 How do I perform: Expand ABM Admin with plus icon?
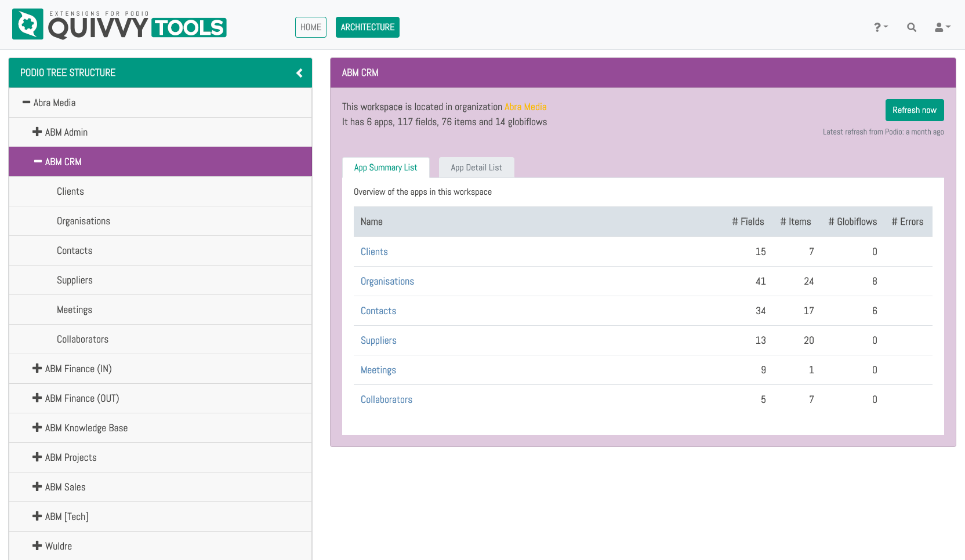click(37, 132)
